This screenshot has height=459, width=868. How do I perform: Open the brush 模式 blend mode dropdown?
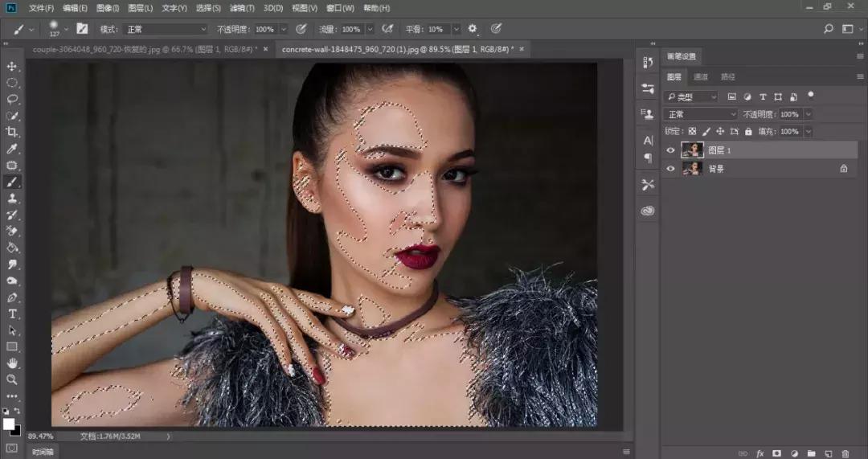(x=166, y=29)
